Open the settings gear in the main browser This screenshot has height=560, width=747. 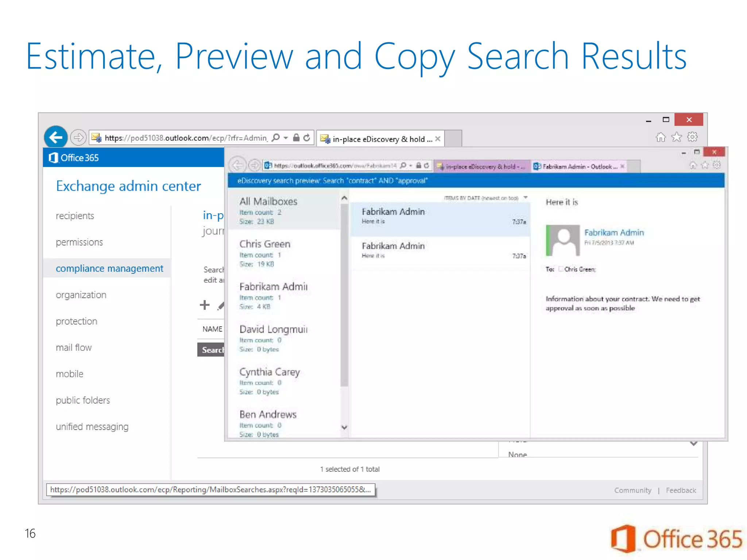692,137
